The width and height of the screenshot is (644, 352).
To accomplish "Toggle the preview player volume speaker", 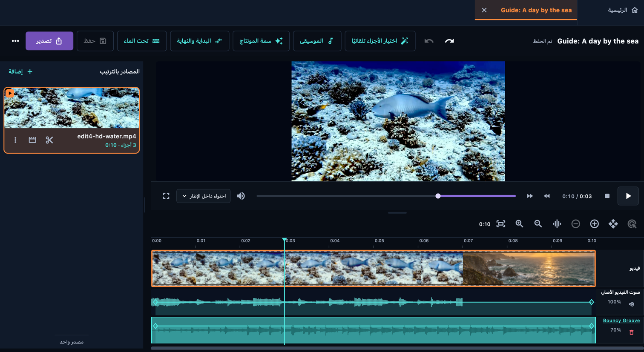I will click(x=241, y=196).
